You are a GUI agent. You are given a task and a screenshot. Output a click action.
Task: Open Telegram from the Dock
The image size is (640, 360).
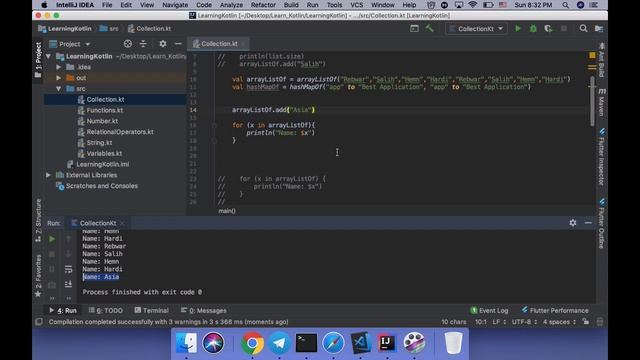[x=279, y=343]
